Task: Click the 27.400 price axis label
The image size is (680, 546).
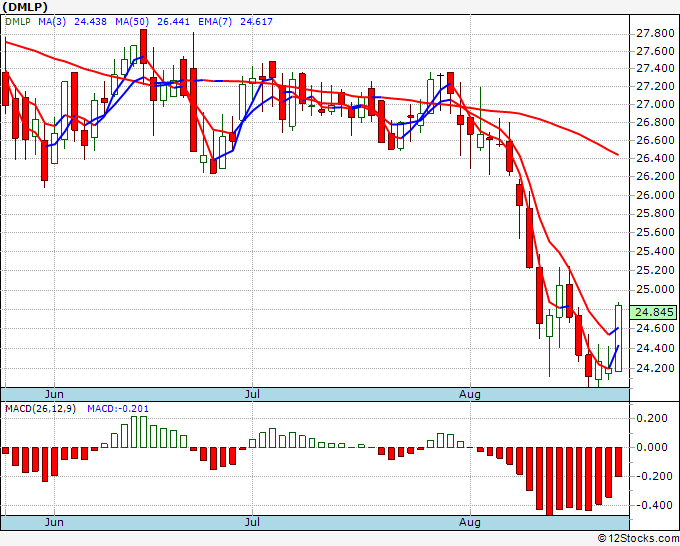Action: [x=655, y=69]
